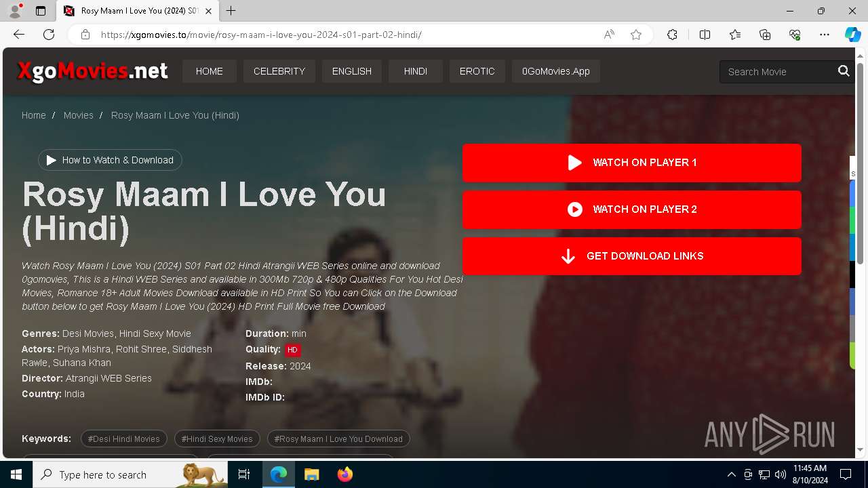Go to the Movies breadcrumb link

pos(79,115)
